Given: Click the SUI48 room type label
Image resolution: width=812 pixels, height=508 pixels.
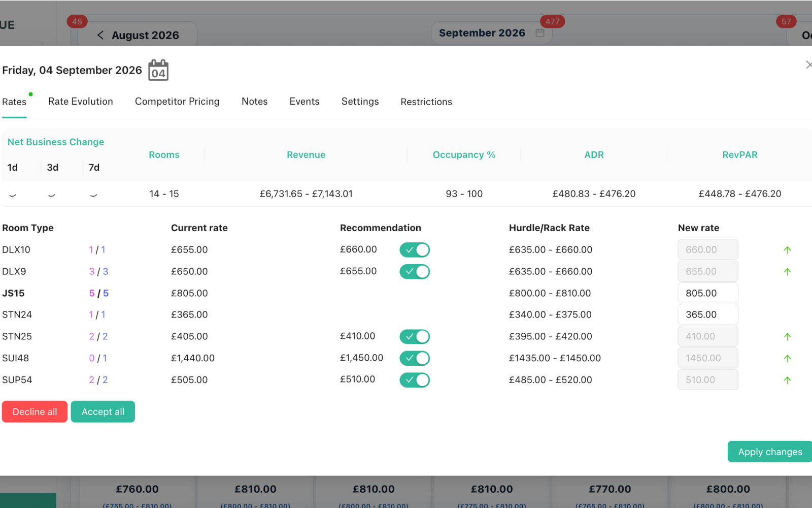Looking at the screenshot, I should (x=16, y=358).
